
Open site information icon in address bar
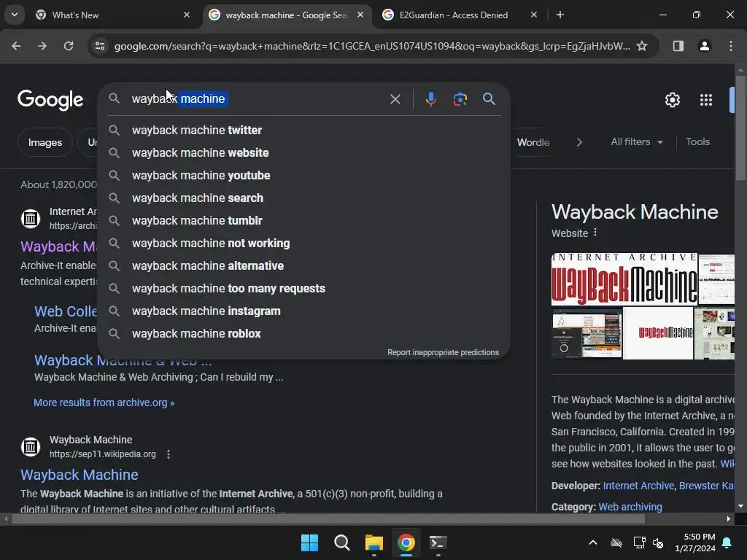(x=100, y=46)
